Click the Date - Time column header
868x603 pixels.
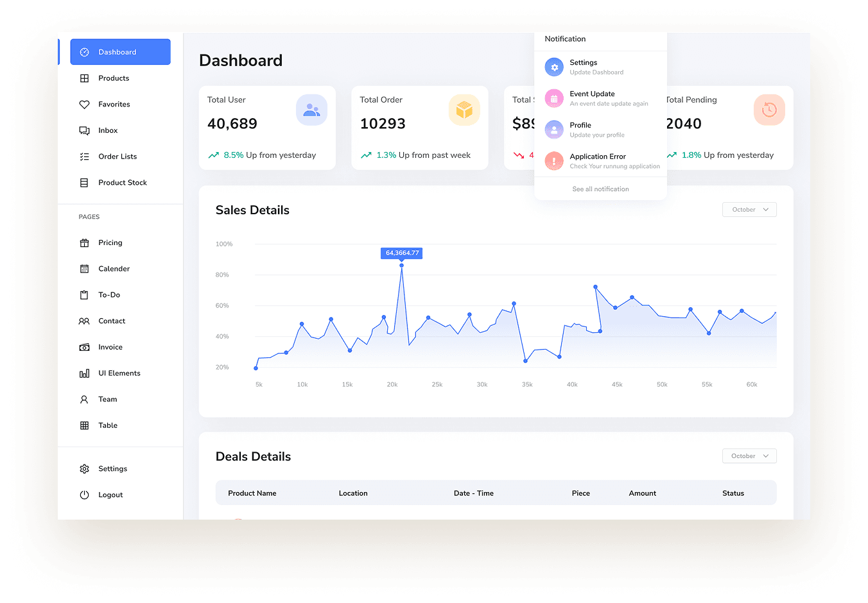[x=474, y=493]
